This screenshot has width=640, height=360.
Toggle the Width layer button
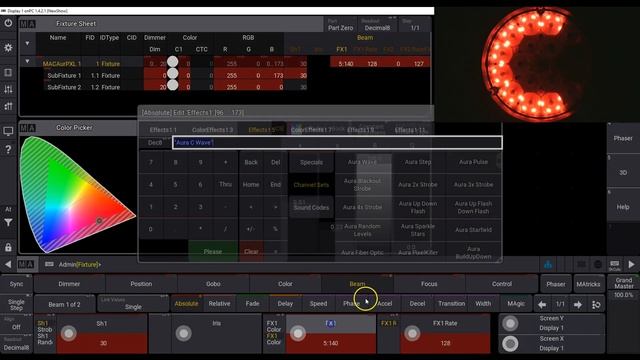pyautogui.click(x=483, y=304)
